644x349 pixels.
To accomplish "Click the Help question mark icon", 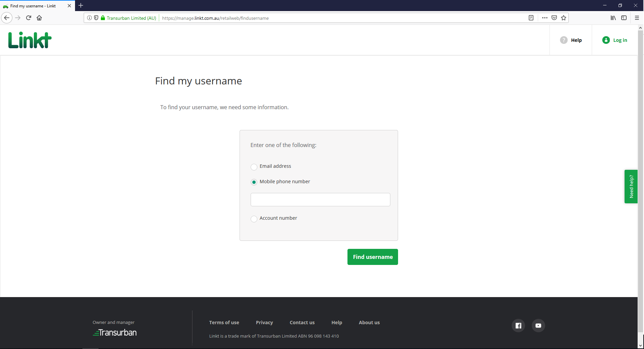I will tap(563, 40).
